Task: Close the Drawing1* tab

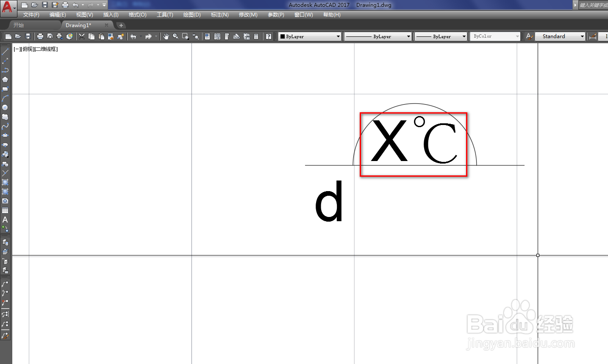Action: [106, 25]
